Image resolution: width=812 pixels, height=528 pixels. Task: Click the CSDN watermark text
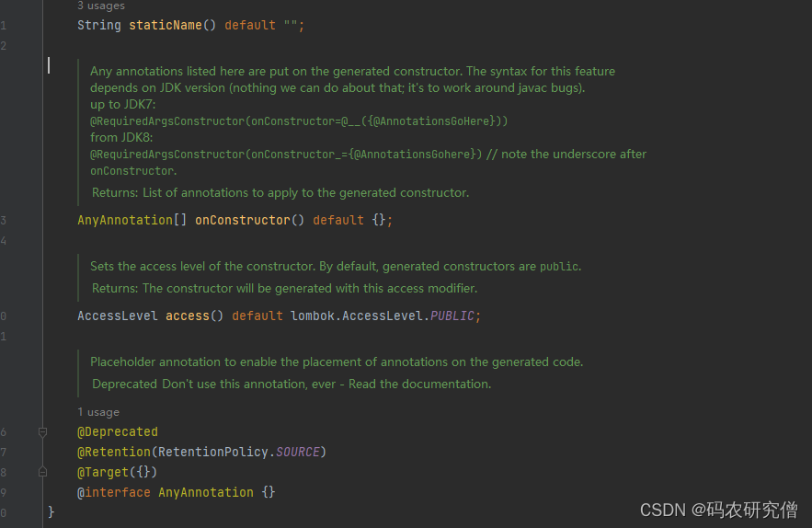pyautogui.click(x=718, y=509)
